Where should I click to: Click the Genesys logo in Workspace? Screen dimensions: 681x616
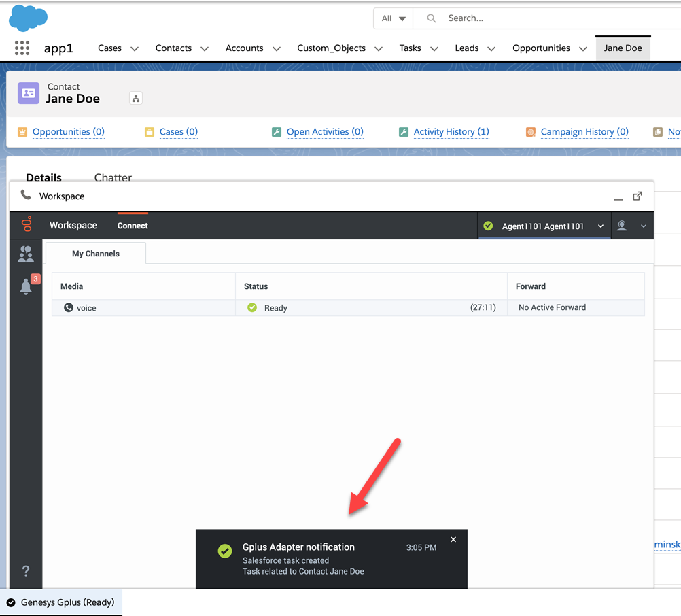(x=27, y=225)
